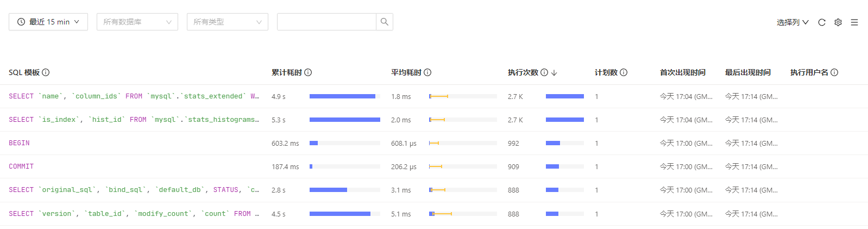The image size is (868, 229).
Task: Toggle sort arrow on 执行次数 column
Action: point(554,72)
